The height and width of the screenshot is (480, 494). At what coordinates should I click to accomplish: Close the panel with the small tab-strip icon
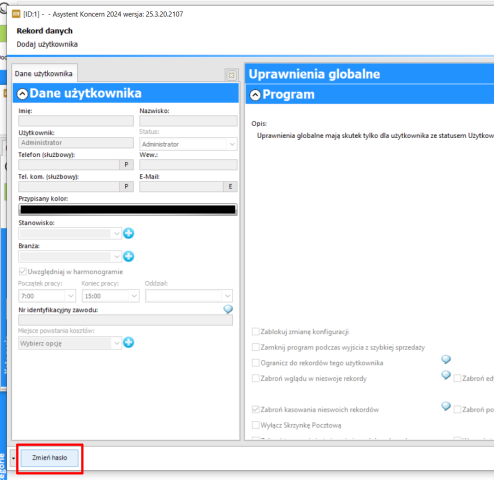pyautogui.click(x=231, y=75)
